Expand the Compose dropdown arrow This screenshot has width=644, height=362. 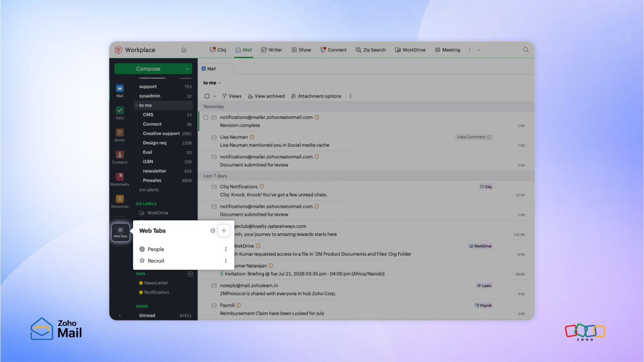pyautogui.click(x=187, y=69)
